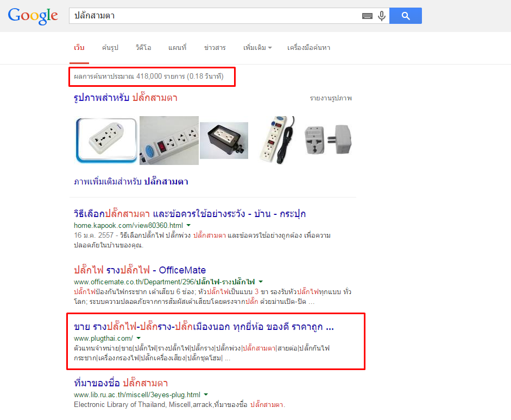
Task: Click the voice search microphone icon
Action: [382, 16]
